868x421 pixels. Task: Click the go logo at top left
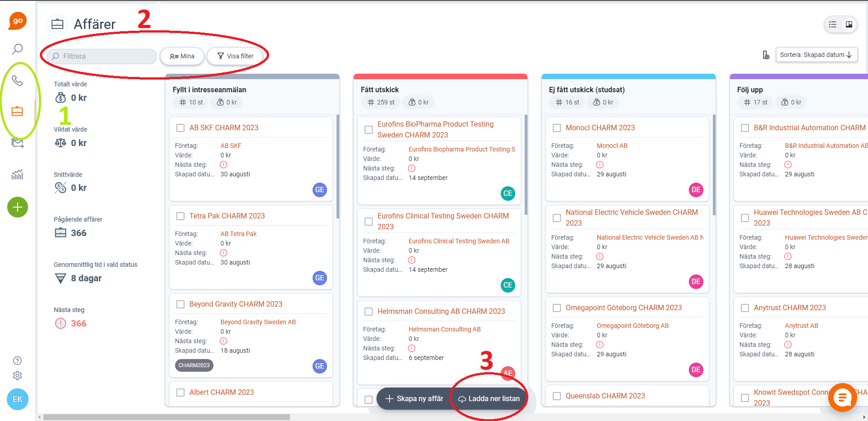pos(18,21)
